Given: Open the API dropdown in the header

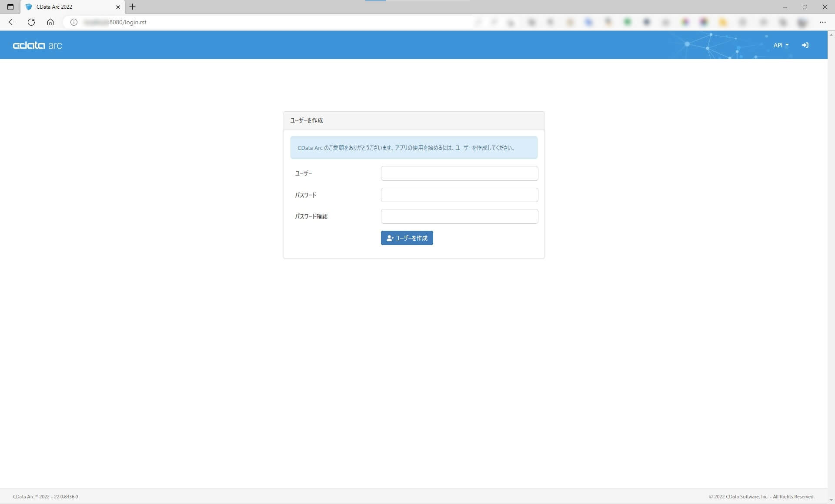Looking at the screenshot, I should (780, 45).
